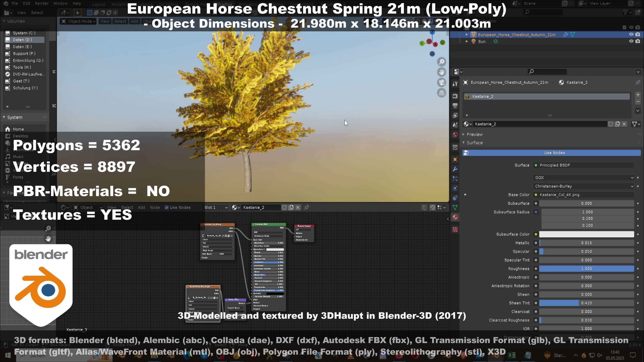Click the viewport zoom magnifier gizmo
This screenshot has width=644, height=362.
pyautogui.click(x=442, y=62)
